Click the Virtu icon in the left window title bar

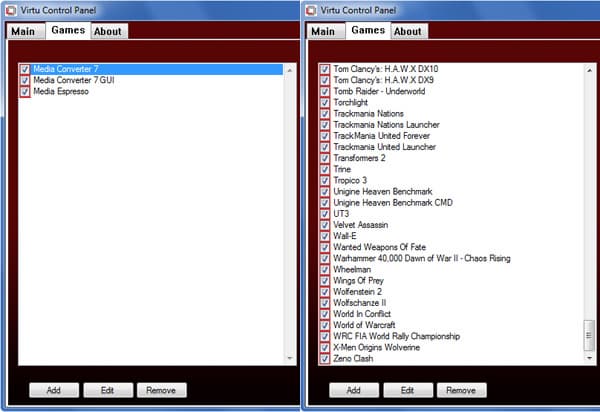tap(11, 10)
